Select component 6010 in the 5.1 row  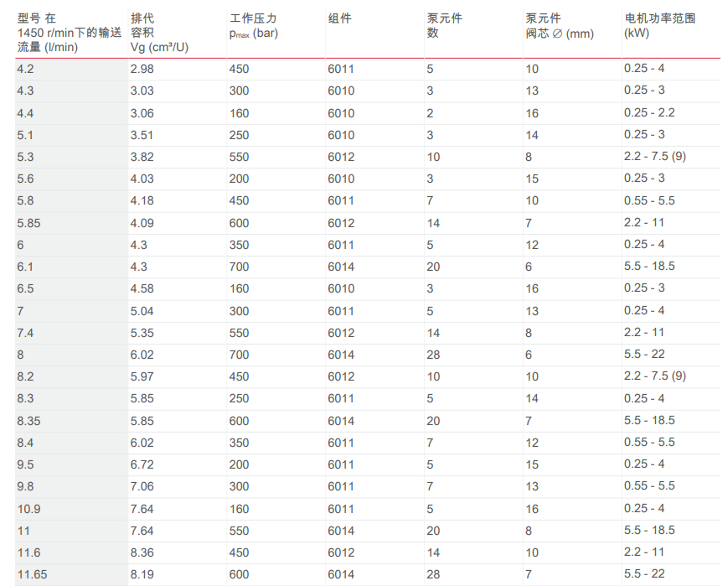click(x=341, y=135)
